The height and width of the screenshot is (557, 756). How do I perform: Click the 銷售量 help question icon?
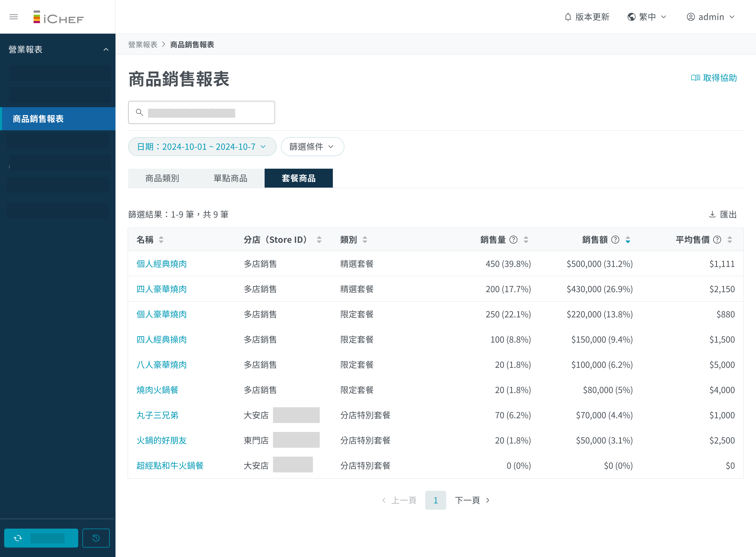tap(513, 240)
